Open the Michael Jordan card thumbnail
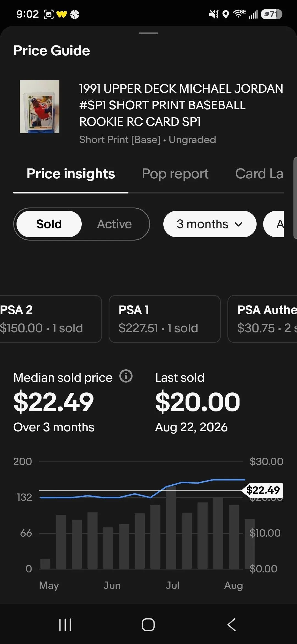This screenshot has width=297, height=644. click(x=40, y=107)
